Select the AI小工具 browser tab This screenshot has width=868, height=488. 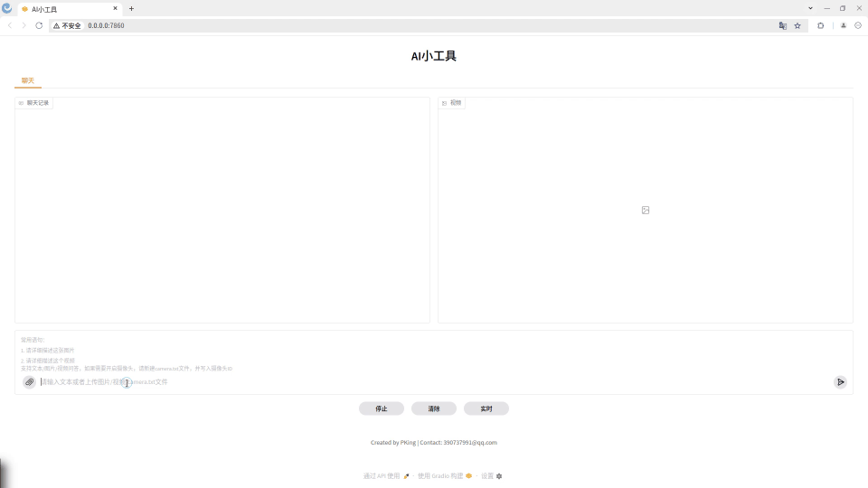tap(70, 9)
